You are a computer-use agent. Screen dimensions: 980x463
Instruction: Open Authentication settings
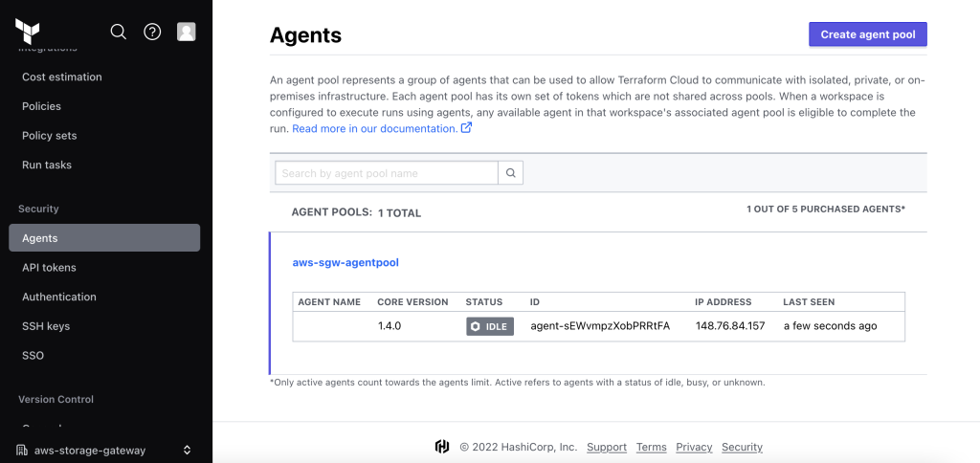tap(59, 297)
